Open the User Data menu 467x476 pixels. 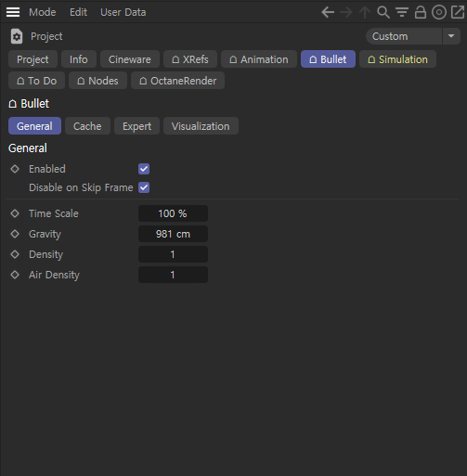coord(123,12)
